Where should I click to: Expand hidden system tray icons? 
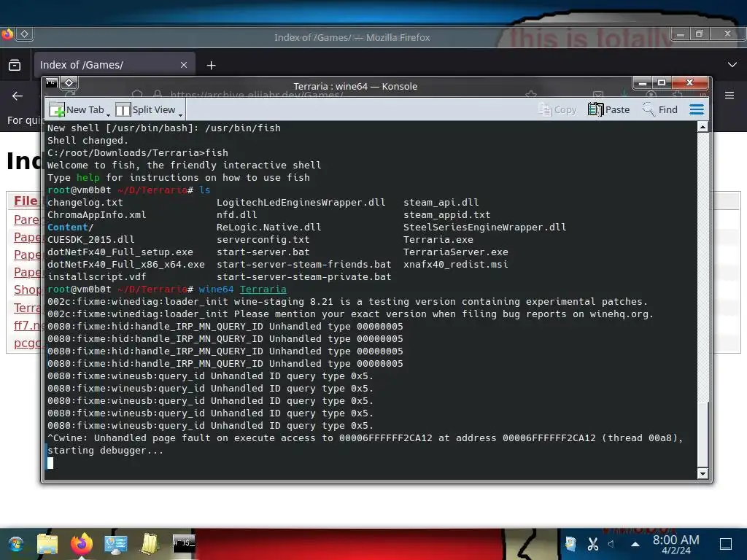point(635,544)
